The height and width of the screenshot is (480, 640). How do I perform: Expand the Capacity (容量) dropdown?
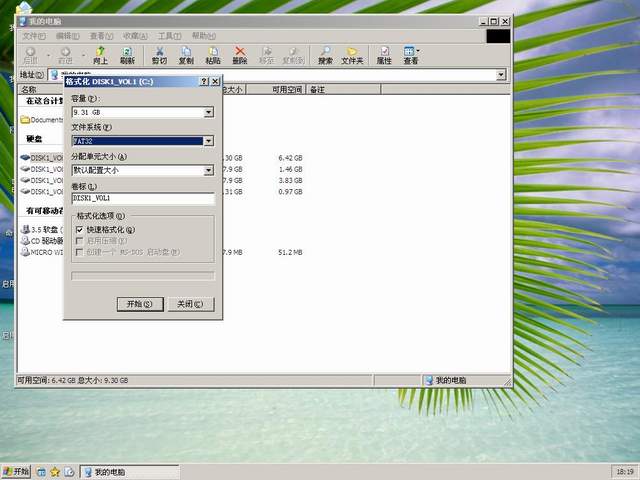point(209,113)
